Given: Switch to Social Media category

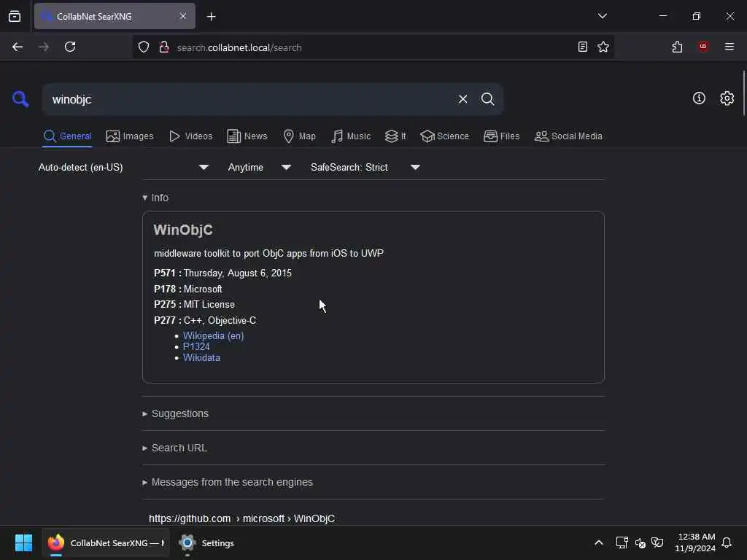Looking at the screenshot, I should (568, 136).
